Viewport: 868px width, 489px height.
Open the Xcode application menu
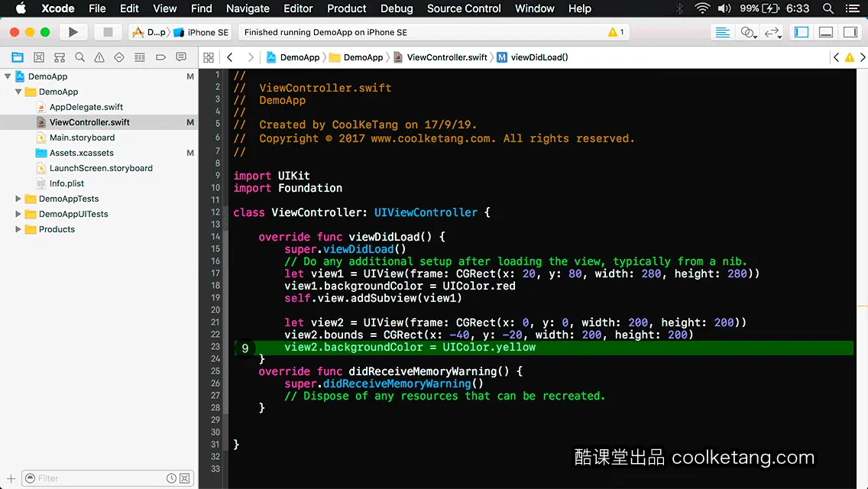coord(57,8)
